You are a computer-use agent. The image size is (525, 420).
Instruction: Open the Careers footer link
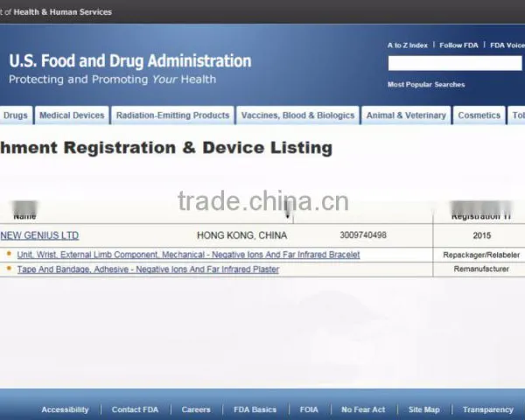(x=196, y=409)
